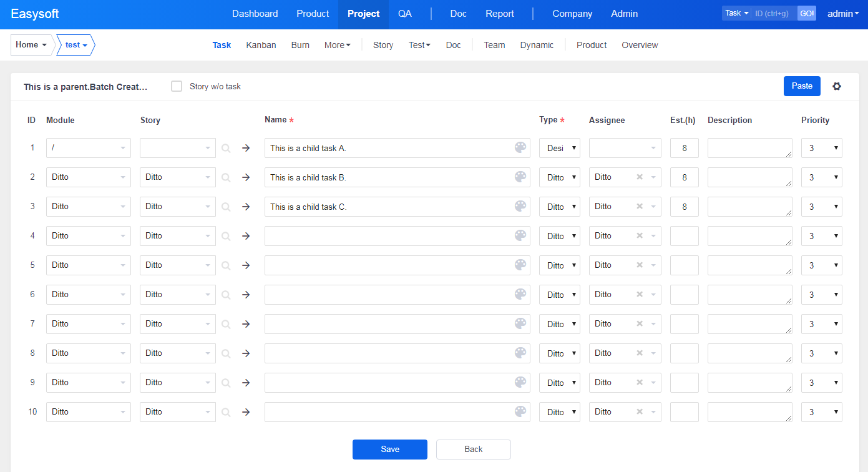Expand the Home breadcrumb dropdown

click(x=32, y=45)
